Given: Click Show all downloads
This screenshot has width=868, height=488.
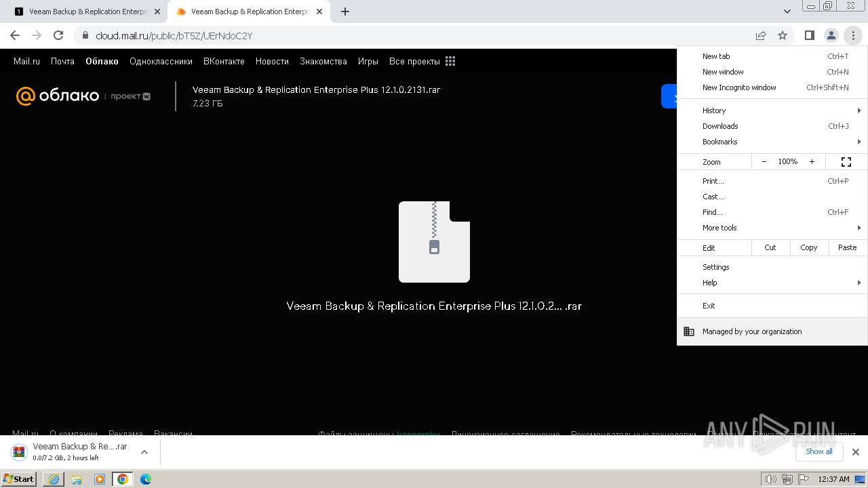Looking at the screenshot, I should [x=818, y=451].
